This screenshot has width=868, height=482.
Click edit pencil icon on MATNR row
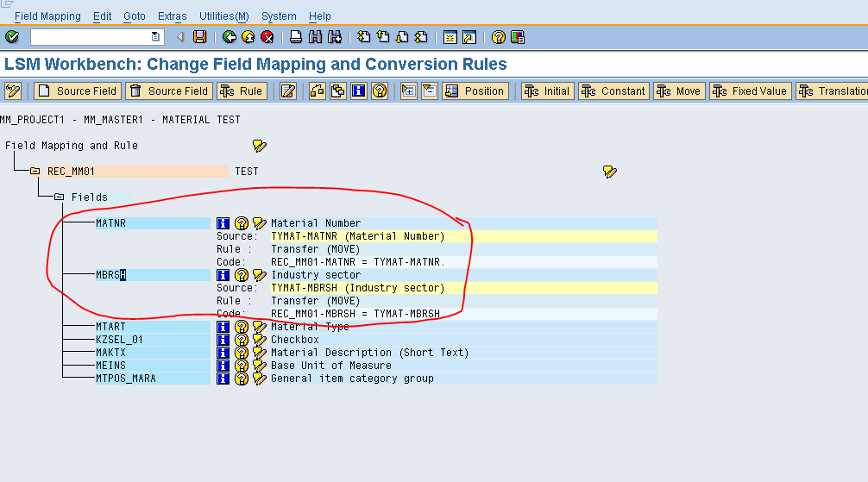pyautogui.click(x=259, y=223)
